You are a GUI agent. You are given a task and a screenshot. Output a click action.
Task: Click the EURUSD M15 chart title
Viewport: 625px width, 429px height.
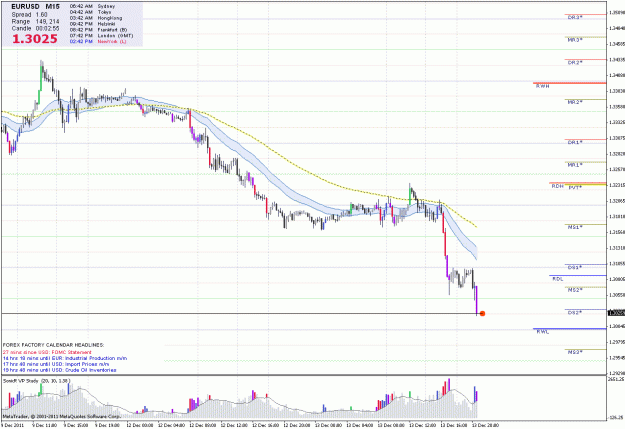(35, 7)
